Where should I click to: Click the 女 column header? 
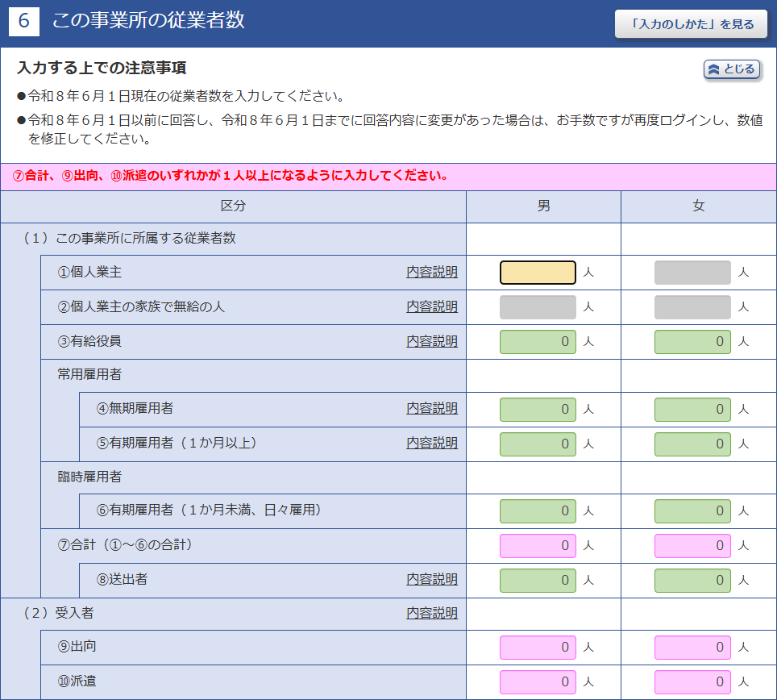point(699,206)
